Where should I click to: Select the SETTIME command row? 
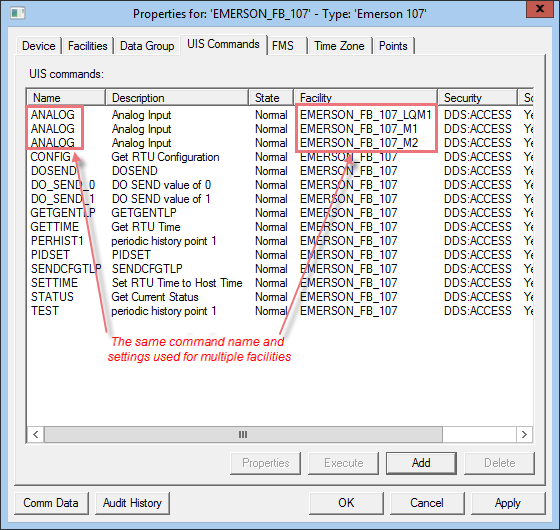(x=280, y=283)
